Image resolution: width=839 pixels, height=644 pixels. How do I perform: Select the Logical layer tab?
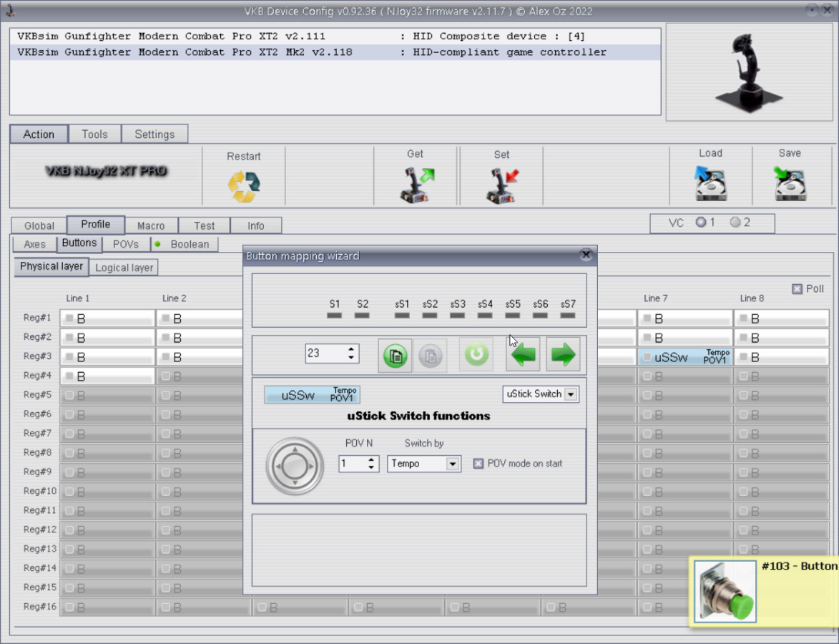click(124, 268)
